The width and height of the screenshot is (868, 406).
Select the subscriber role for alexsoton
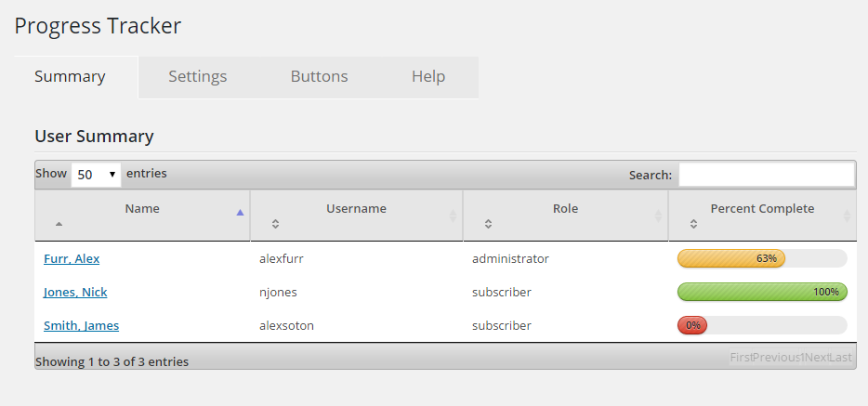[x=502, y=325]
